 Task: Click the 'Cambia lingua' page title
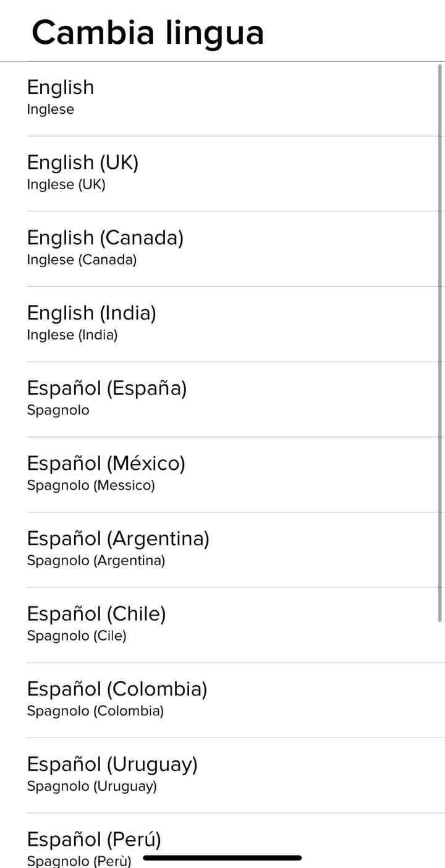coord(148,32)
